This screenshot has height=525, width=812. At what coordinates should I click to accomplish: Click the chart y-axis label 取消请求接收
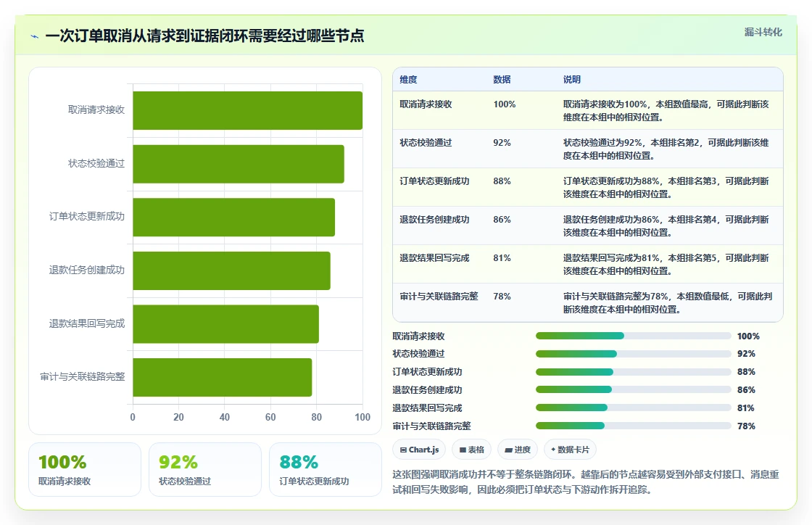pyautogui.click(x=96, y=109)
